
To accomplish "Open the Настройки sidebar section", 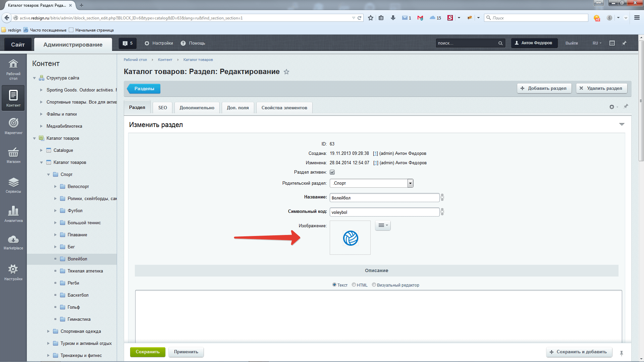I will (x=13, y=272).
